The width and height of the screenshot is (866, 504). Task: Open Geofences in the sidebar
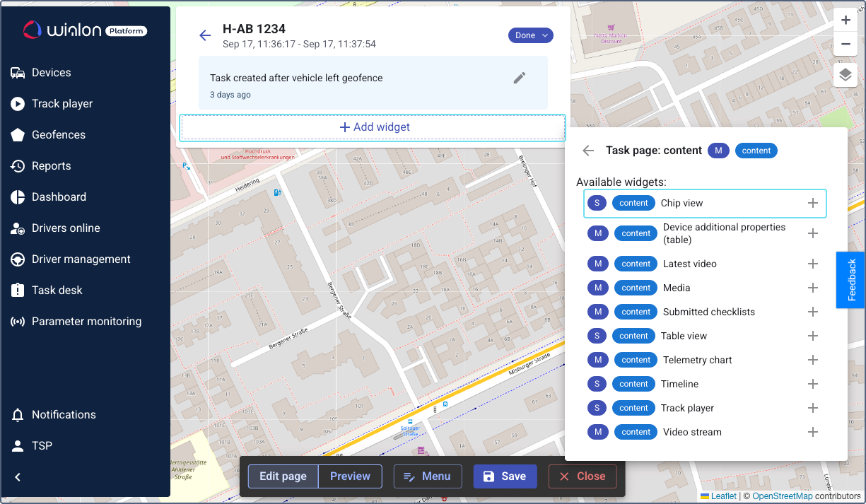[58, 135]
